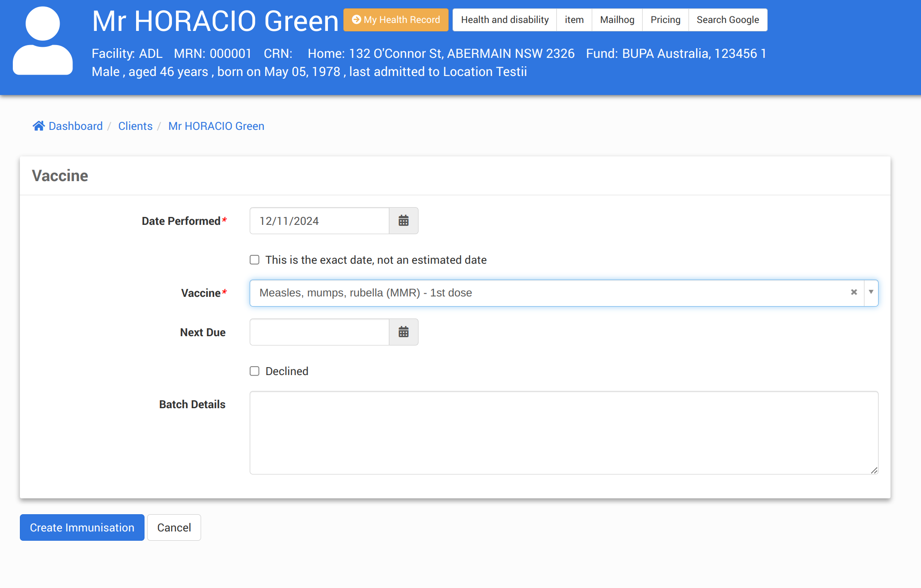Go to the Clients breadcrumb link

[x=135, y=126]
